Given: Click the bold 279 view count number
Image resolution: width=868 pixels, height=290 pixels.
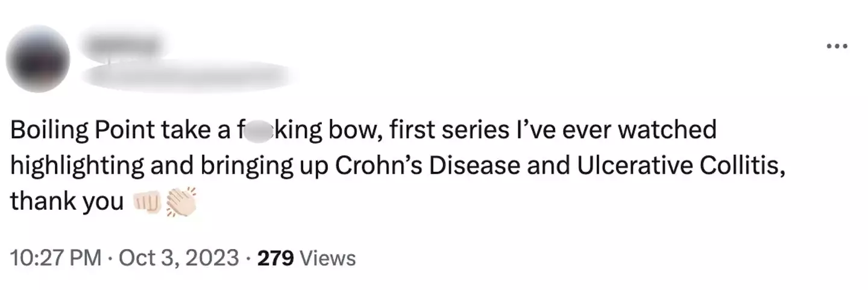Looking at the screenshot, I should [x=275, y=258].
